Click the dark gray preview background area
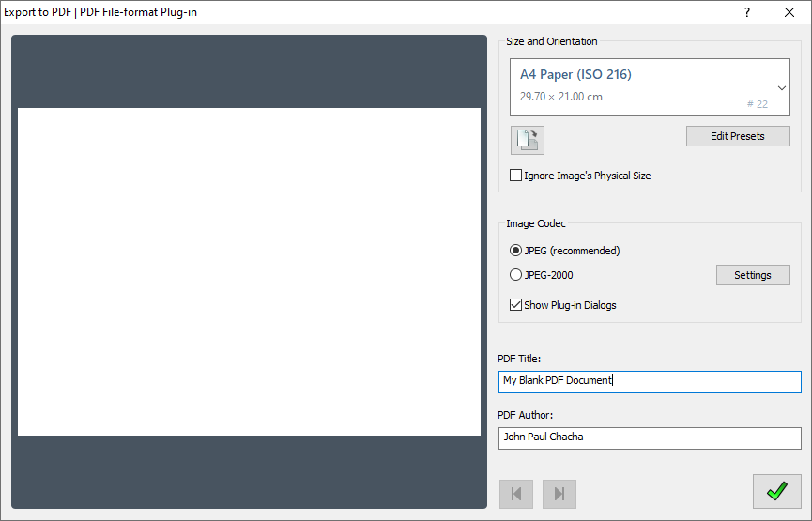This screenshot has height=521, width=812. point(249,71)
